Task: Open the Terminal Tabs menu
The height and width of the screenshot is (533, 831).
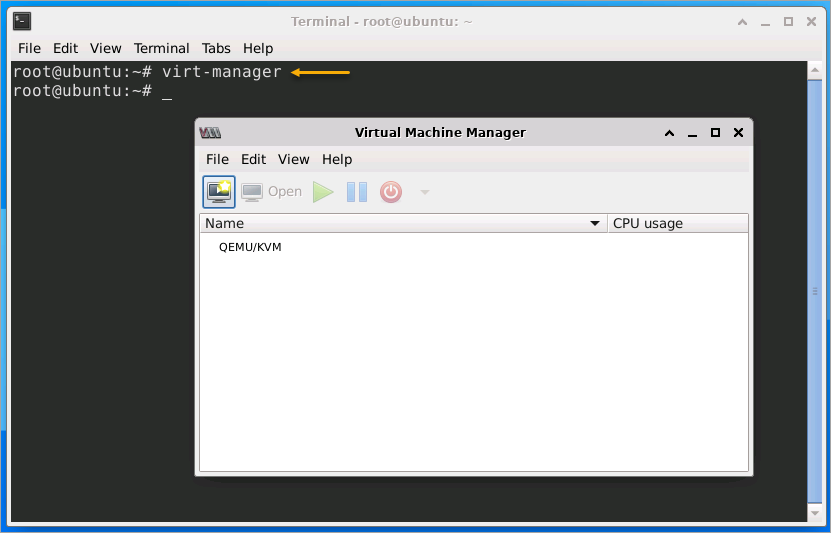Action: pyautogui.click(x=216, y=48)
